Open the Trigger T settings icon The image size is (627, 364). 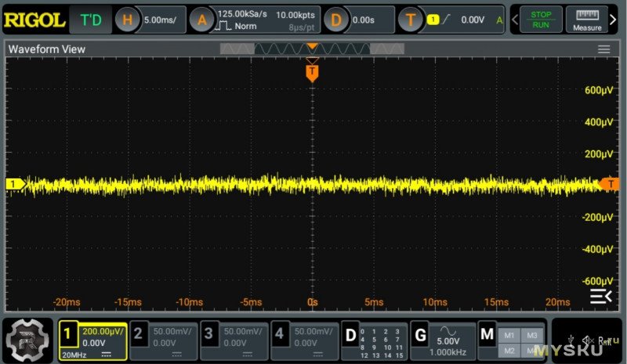(x=410, y=20)
